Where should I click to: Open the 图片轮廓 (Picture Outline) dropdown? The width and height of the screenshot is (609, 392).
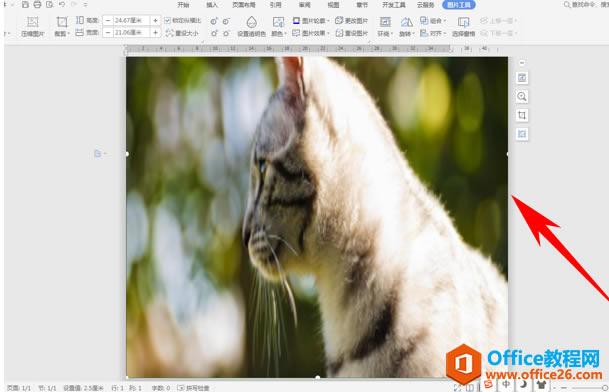tap(311, 20)
